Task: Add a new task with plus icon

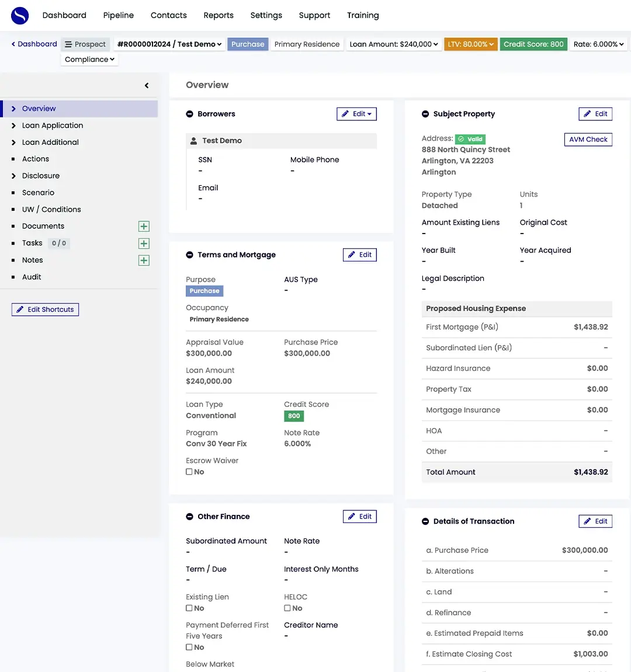Action: [x=144, y=243]
